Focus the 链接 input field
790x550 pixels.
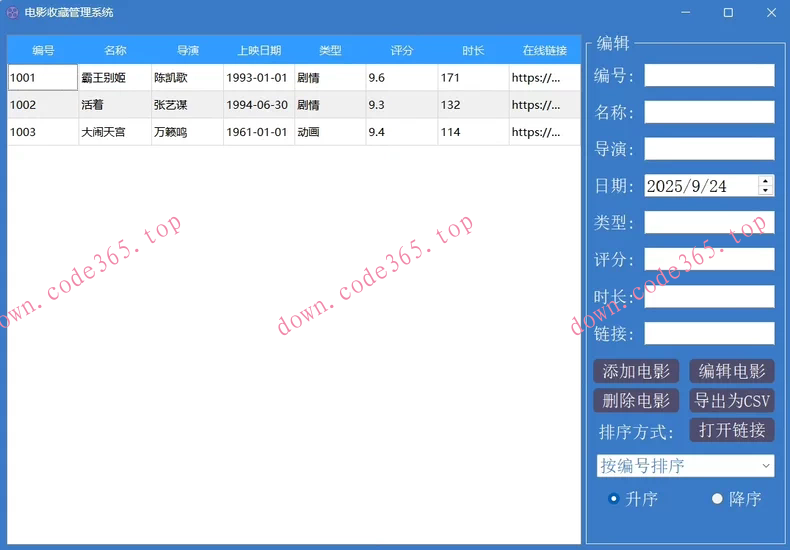pos(709,333)
